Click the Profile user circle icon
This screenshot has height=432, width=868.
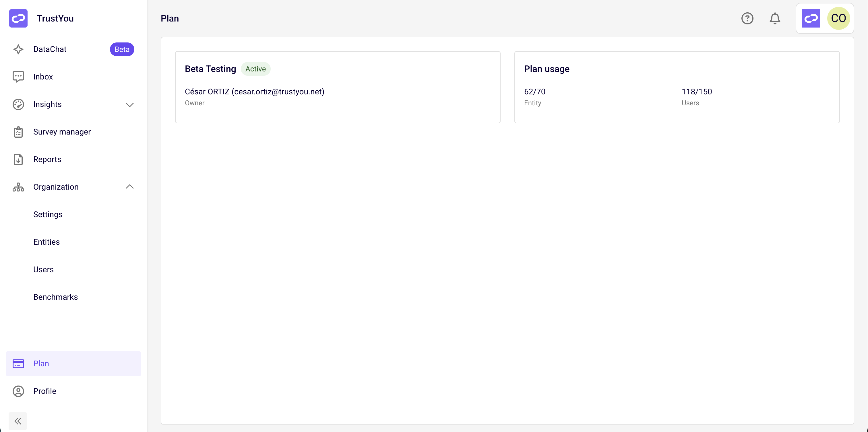click(x=18, y=391)
